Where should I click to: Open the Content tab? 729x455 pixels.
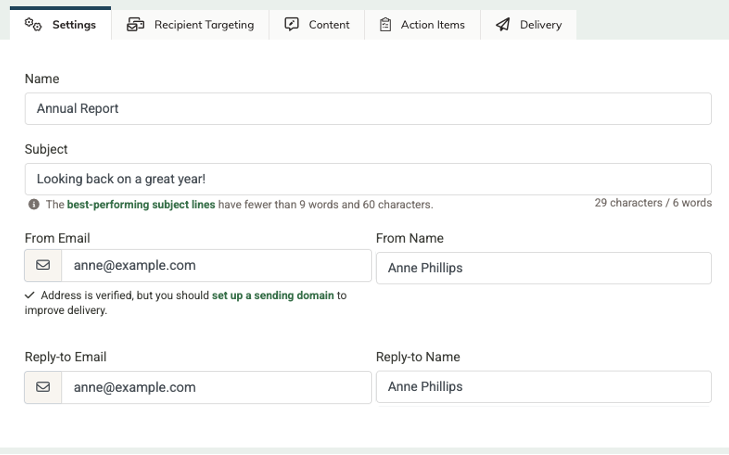[329, 25]
